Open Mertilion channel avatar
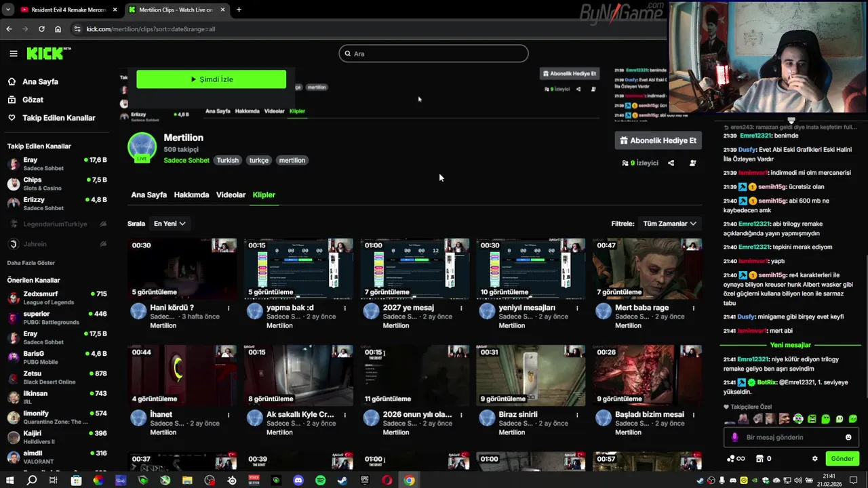The image size is (868, 488). tap(142, 148)
